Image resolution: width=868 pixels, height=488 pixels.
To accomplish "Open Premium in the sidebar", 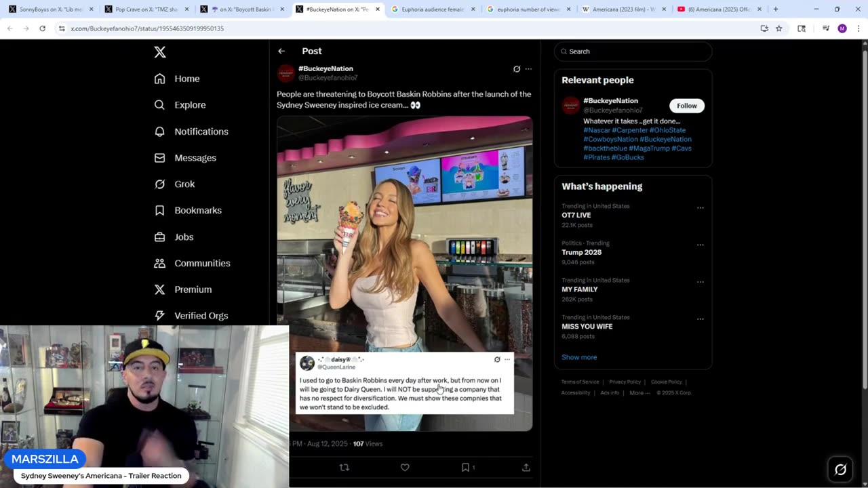I will coord(183,289).
